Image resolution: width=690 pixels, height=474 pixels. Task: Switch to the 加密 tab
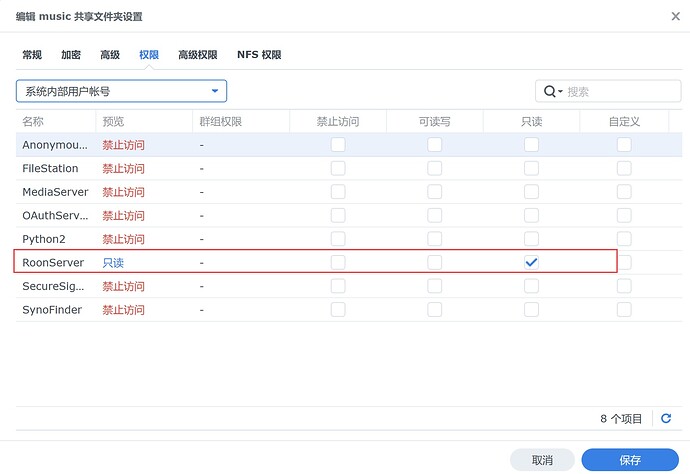[x=71, y=55]
